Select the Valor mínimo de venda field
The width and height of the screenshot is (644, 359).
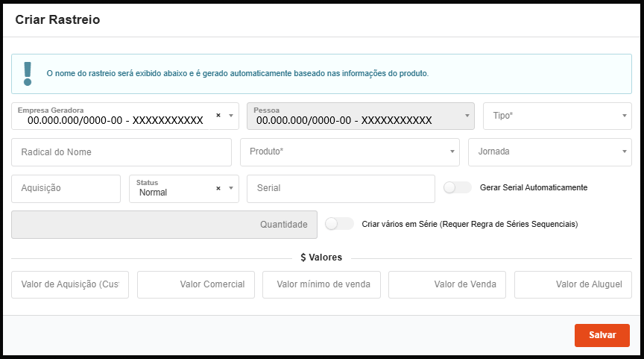[x=321, y=284]
